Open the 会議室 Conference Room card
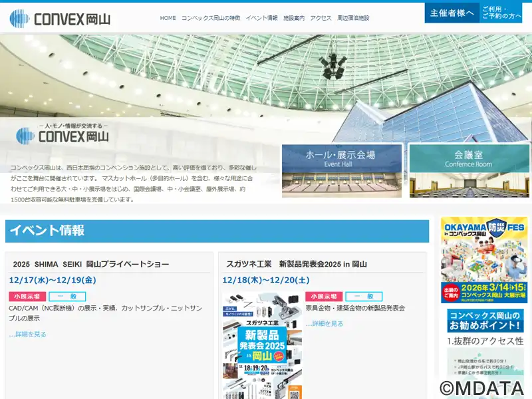Viewport: 532px width, 399px height. pyautogui.click(x=469, y=171)
